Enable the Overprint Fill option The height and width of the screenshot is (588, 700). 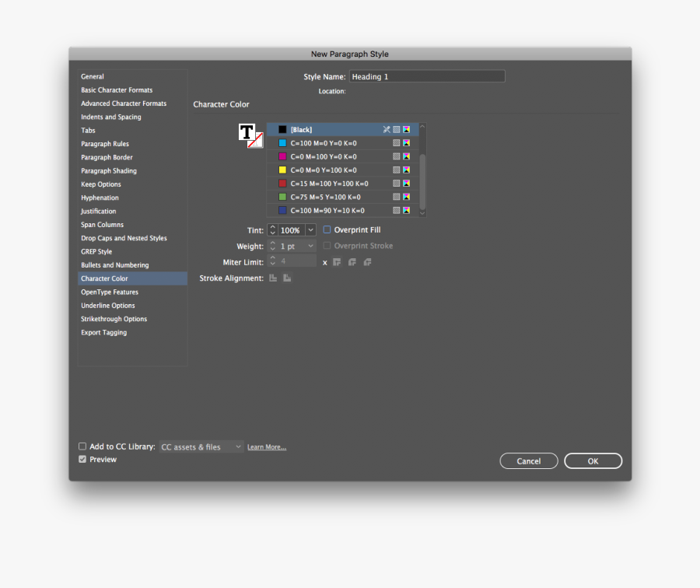click(x=327, y=229)
